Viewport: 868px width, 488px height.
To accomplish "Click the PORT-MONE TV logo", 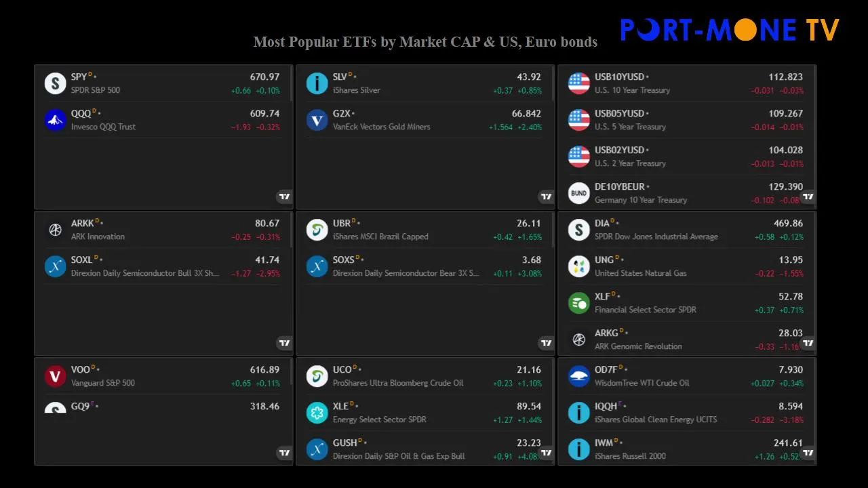I will tap(730, 30).
